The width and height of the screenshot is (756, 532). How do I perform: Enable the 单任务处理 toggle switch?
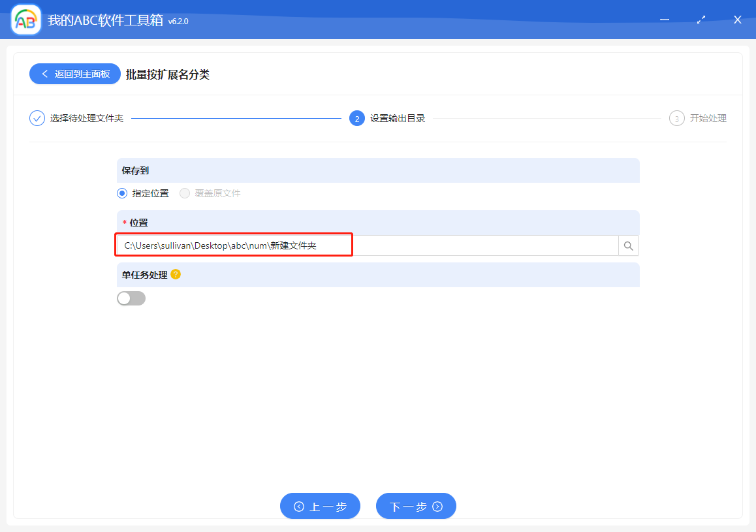[131, 298]
